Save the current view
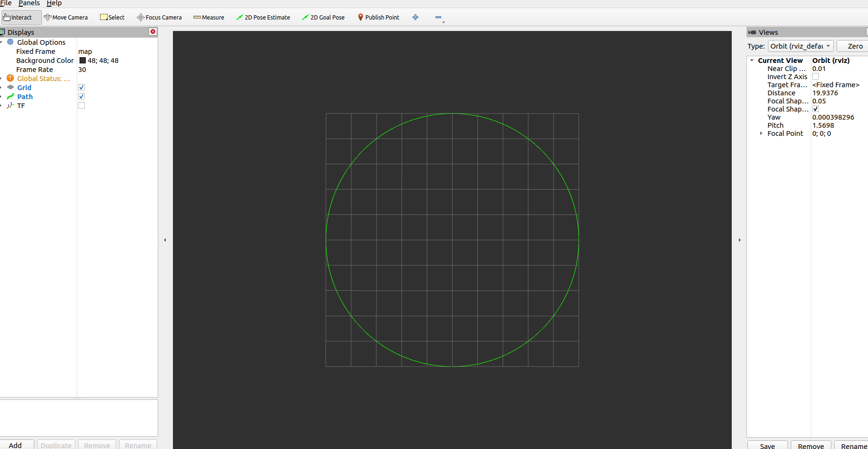 (x=767, y=446)
